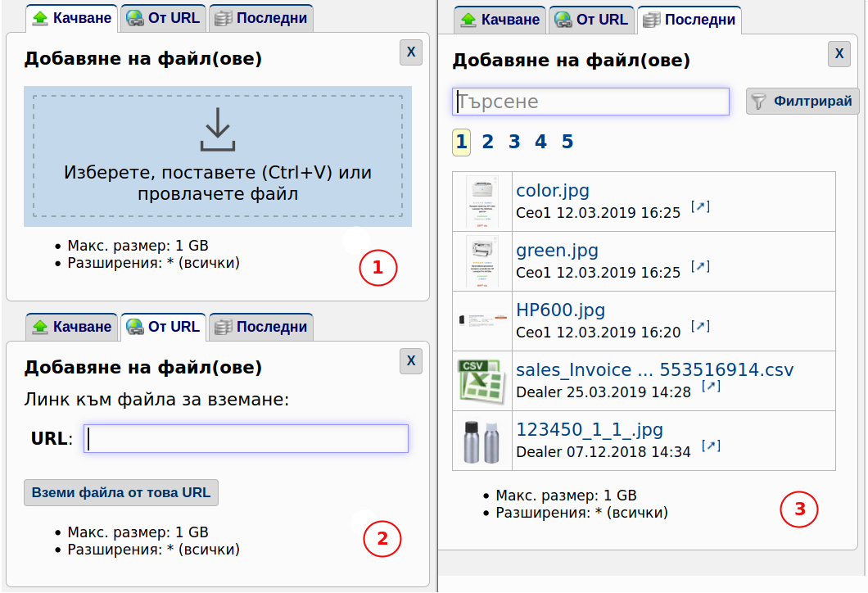
Task: Open HP600.jpg via its external-link icon
Action: [x=700, y=326]
